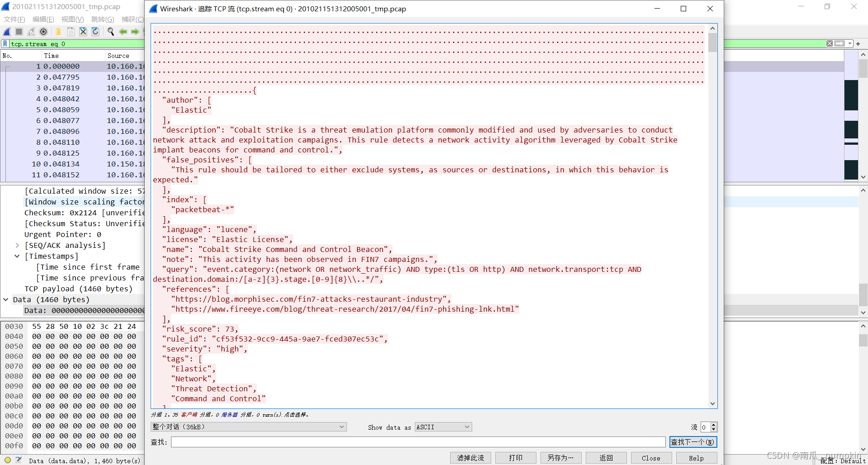Image resolution: width=868 pixels, height=465 pixels.
Task: Click the restart capture fin icon
Action: 31,32
